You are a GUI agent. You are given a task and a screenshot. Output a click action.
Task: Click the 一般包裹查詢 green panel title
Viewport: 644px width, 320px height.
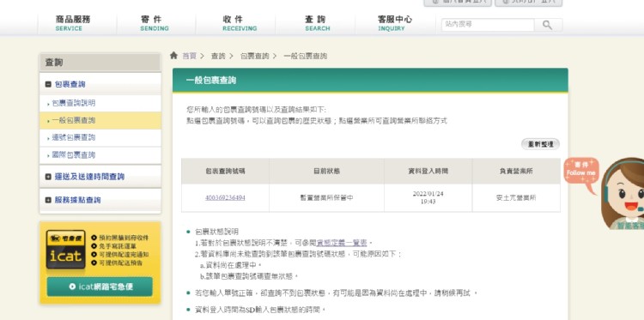tap(211, 81)
